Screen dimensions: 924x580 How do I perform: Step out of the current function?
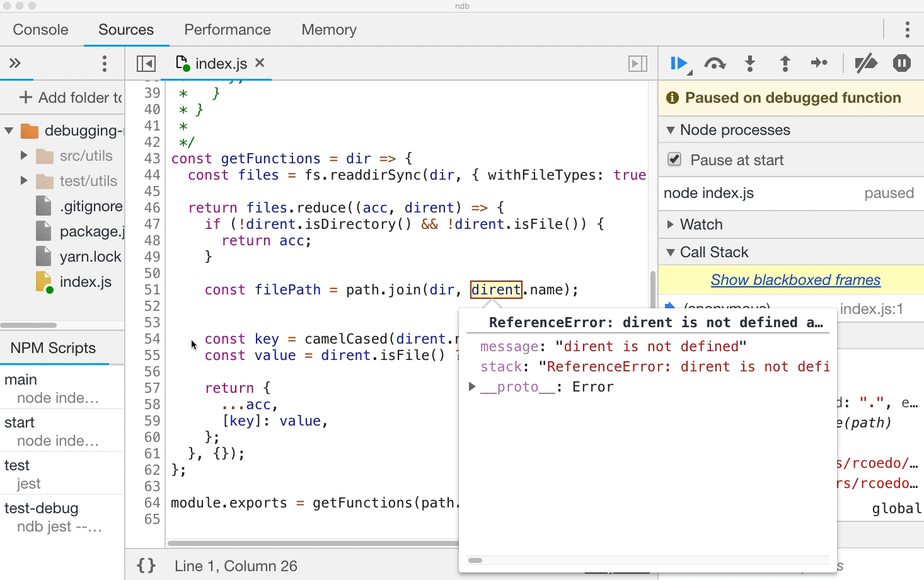[785, 64]
